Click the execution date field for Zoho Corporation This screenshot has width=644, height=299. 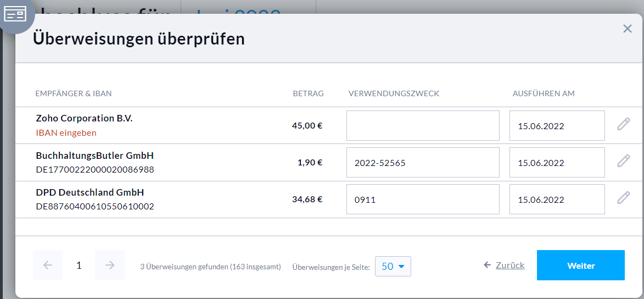coord(557,125)
